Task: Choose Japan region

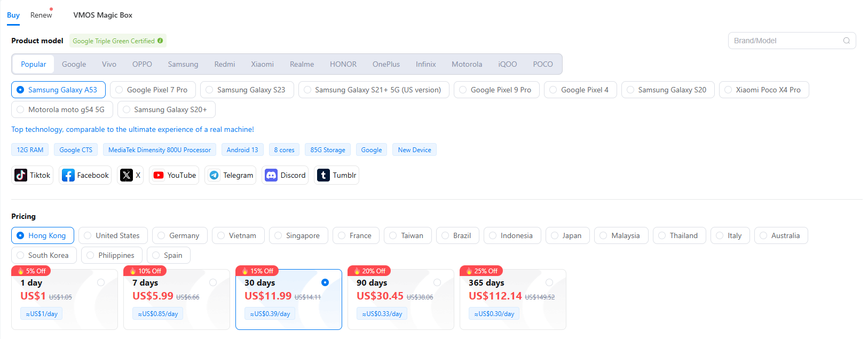Action: point(567,235)
